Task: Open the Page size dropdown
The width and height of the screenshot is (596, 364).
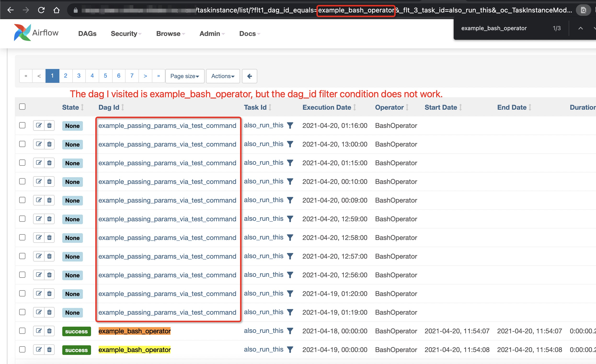Action: click(184, 76)
